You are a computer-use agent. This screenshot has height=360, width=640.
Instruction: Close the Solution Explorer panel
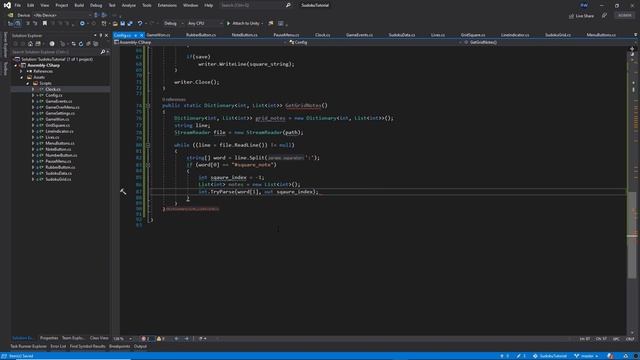click(x=106, y=36)
